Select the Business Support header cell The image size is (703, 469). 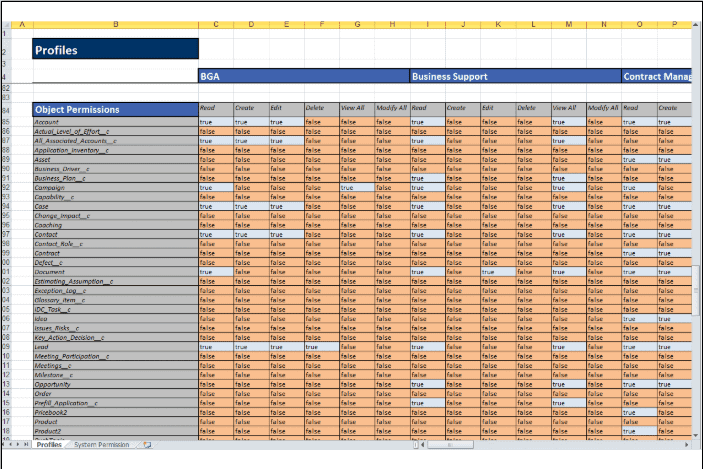pos(516,76)
